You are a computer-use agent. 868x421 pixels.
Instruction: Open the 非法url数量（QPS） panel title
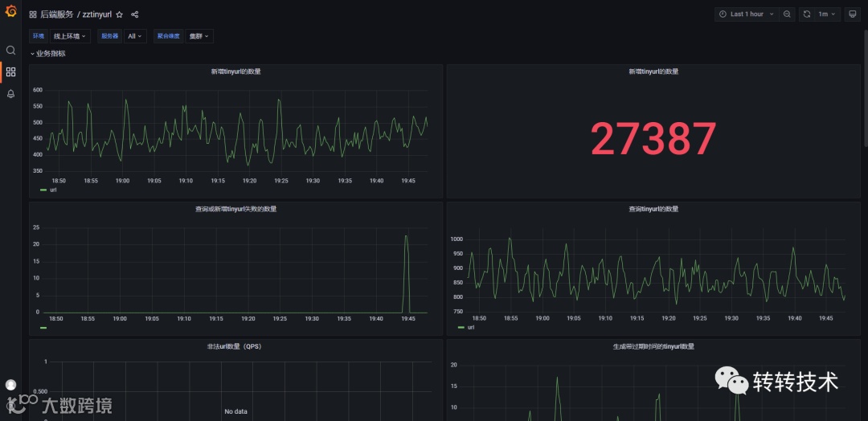pos(235,347)
